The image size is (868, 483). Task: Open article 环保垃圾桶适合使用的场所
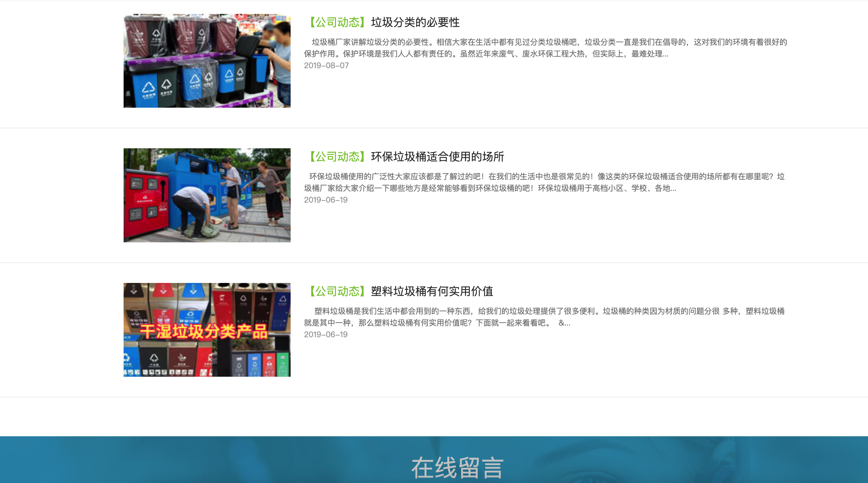click(x=437, y=157)
